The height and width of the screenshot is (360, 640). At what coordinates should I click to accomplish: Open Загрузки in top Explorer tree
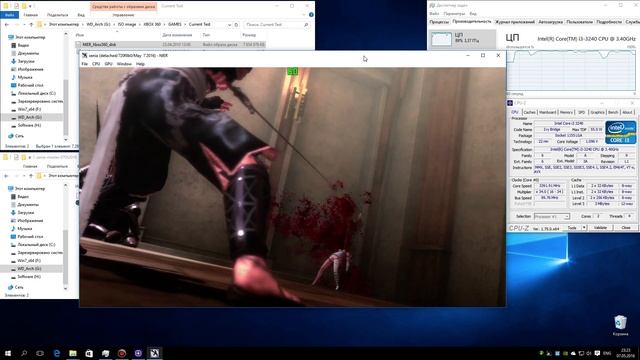click(x=26, y=61)
